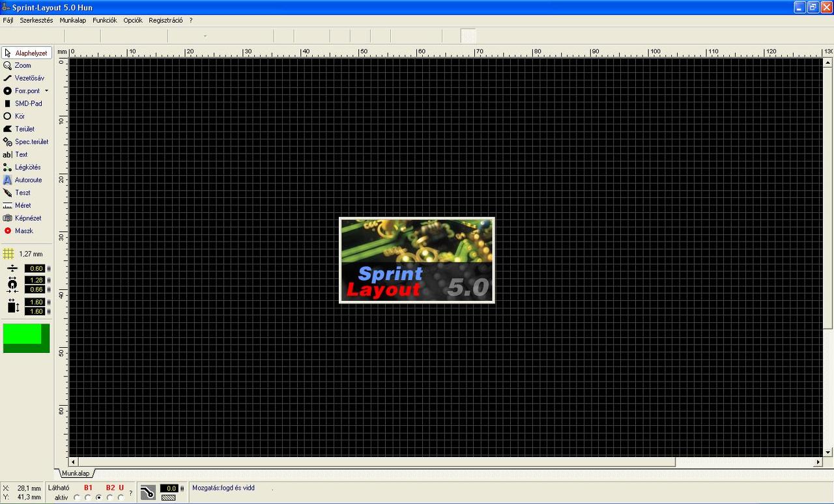
Task: Toggle the track bend mode icon
Action: (x=148, y=492)
